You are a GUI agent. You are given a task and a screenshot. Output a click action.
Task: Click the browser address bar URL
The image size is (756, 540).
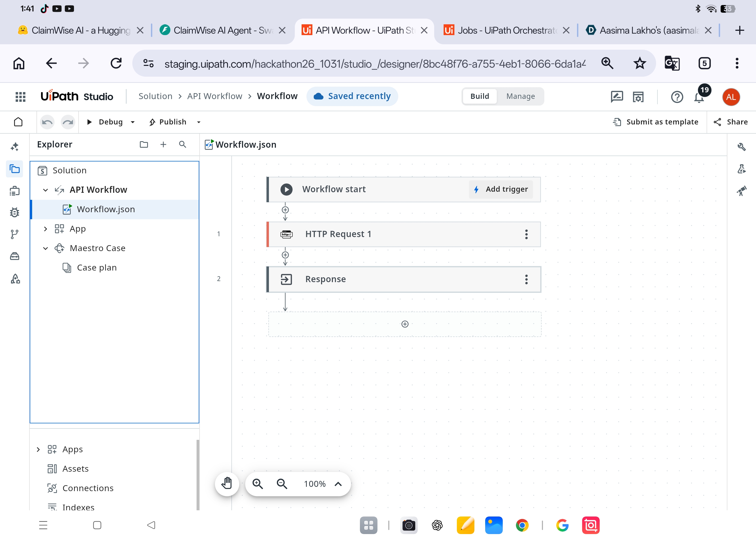[375, 63]
